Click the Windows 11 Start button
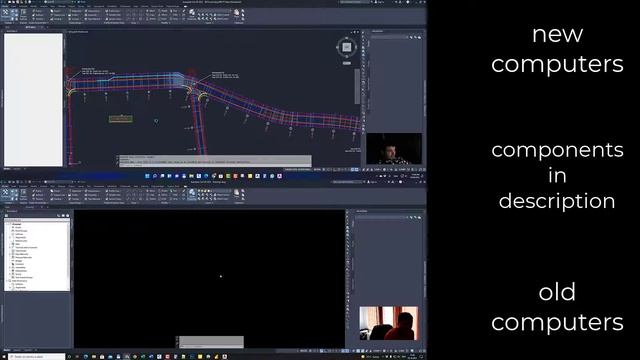640x360 pixels. tap(147, 176)
